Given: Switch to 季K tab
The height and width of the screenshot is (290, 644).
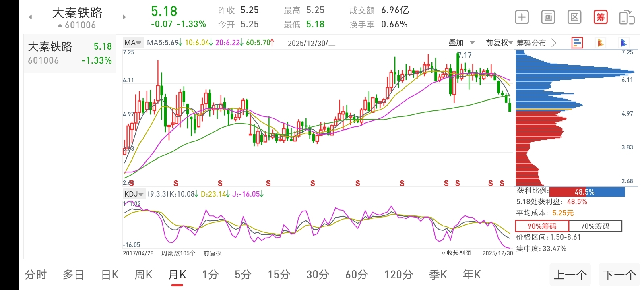Looking at the screenshot, I should tap(438, 275).
